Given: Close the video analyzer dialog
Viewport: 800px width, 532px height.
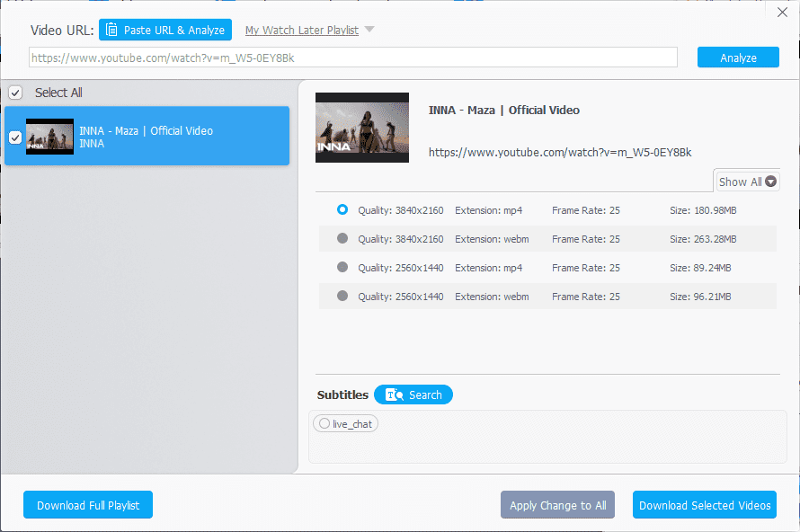Looking at the screenshot, I should (x=782, y=13).
